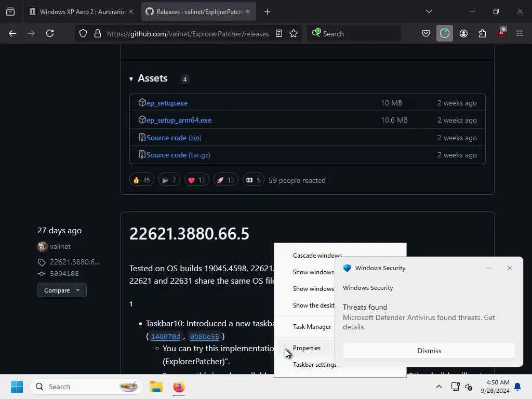Image resolution: width=532 pixels, height=399 pixels.
Task: Open the extensions puzzle icon
Action: (482, 33)
